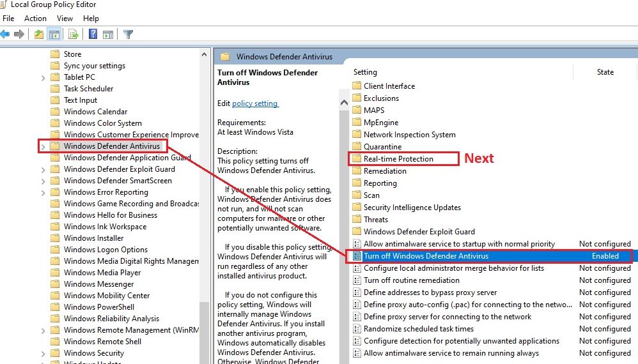
Task: Click the Client Interface folder icon
Action: pos(357,86)
